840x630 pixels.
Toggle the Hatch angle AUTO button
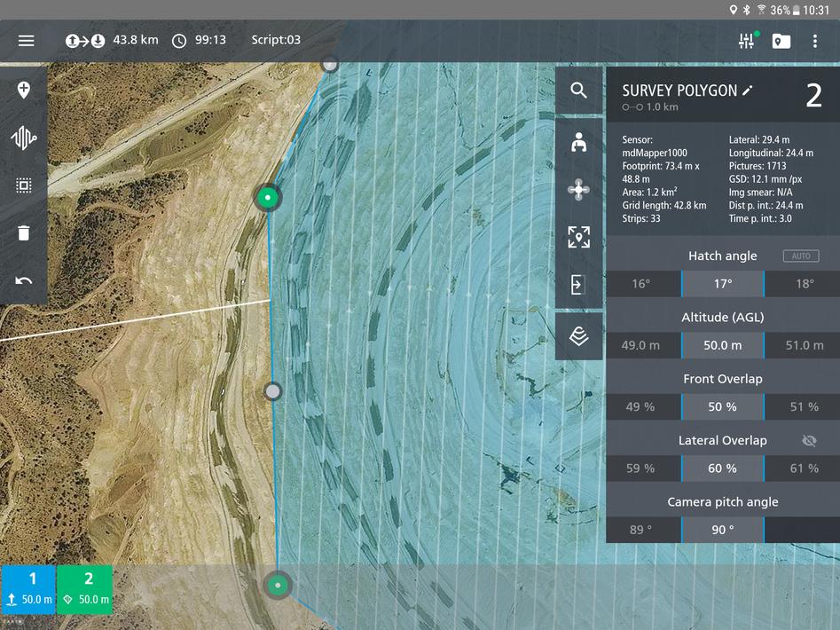click(x=801, y=256)
